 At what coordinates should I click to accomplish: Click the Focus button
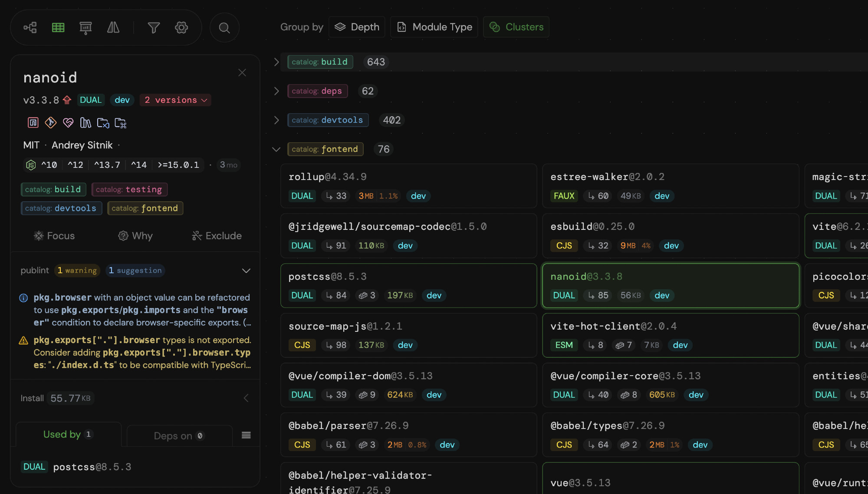(54, 236)
